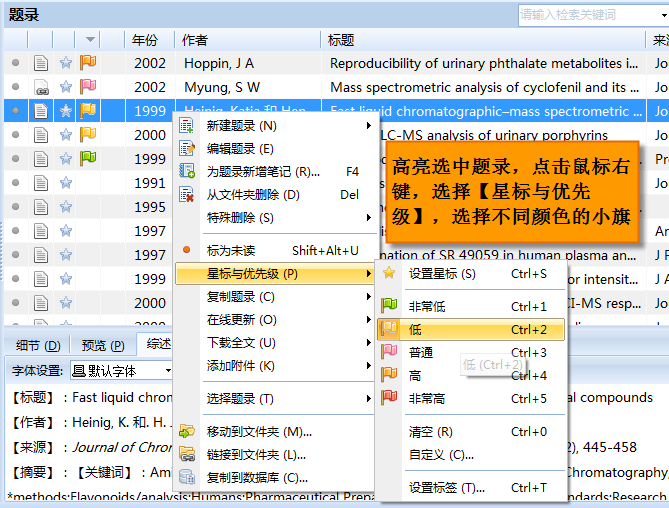Switch to the 细节 (D) tab
The width and height of the screenshot is (669, 508).
point(38,345)
